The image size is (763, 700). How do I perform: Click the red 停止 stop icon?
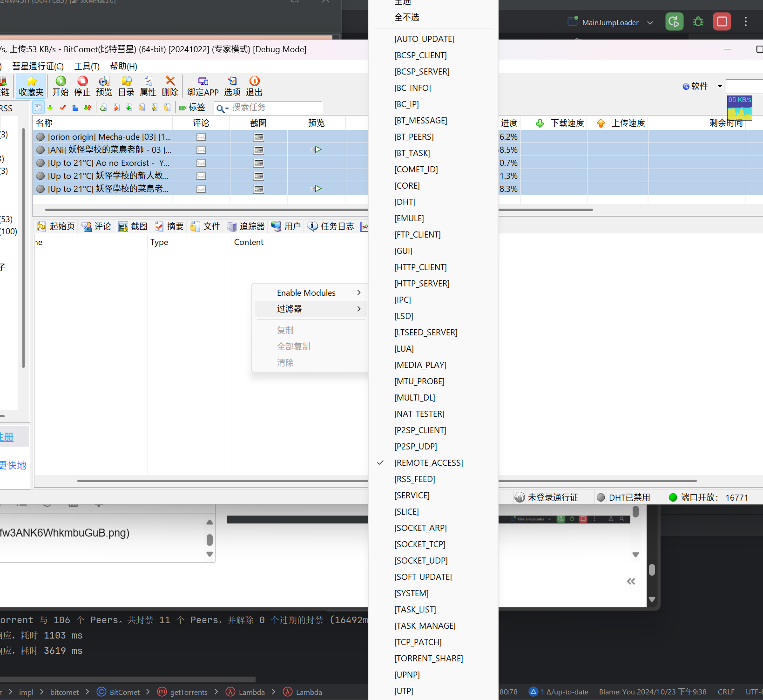[82, 81]
